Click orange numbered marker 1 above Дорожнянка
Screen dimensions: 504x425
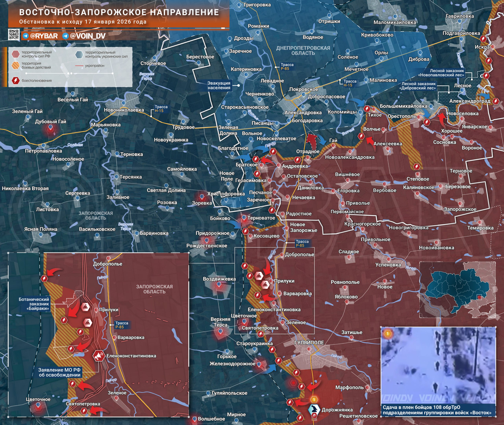[x=314, y=400]
